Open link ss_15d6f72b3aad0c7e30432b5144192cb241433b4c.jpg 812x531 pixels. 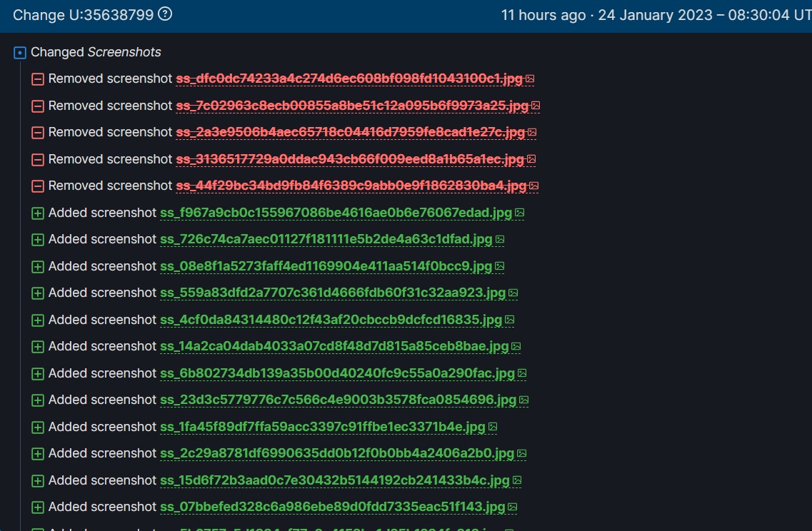(x=335, y=480)
